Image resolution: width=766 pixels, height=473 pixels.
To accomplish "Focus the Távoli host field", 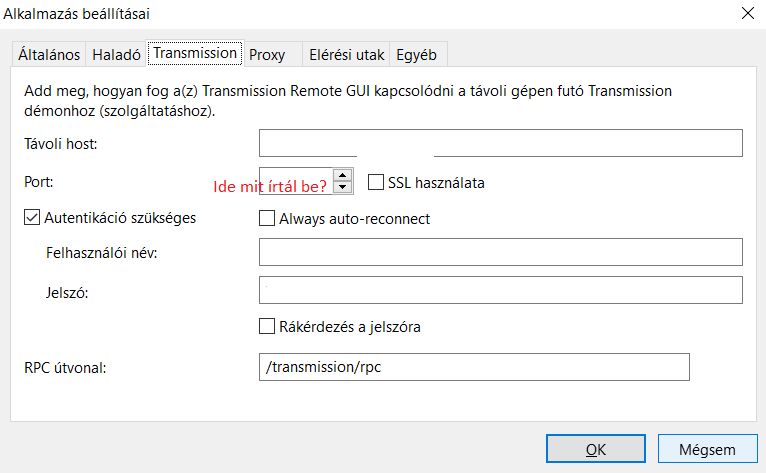I will tap(501, 143).
